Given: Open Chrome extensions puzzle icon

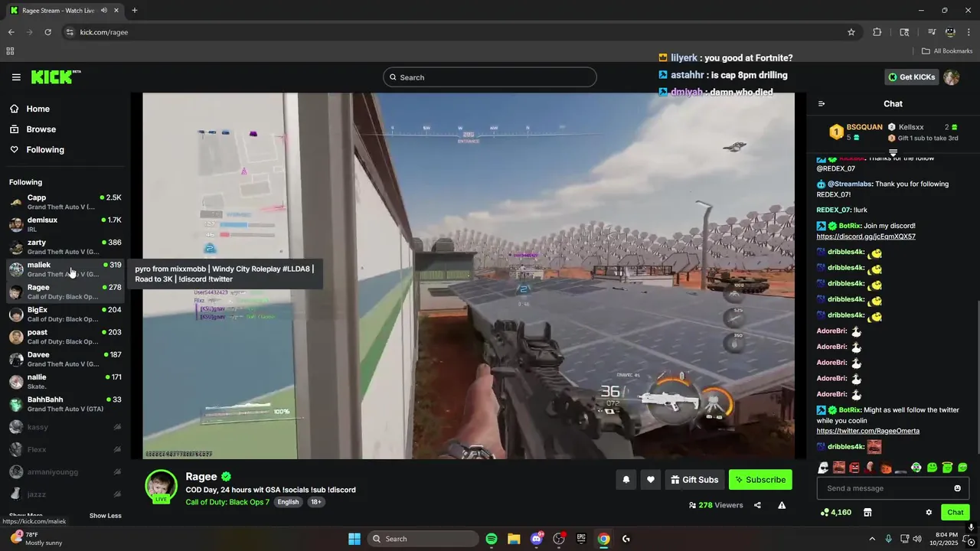Looking at the screenshot, I should coord(877,32).
